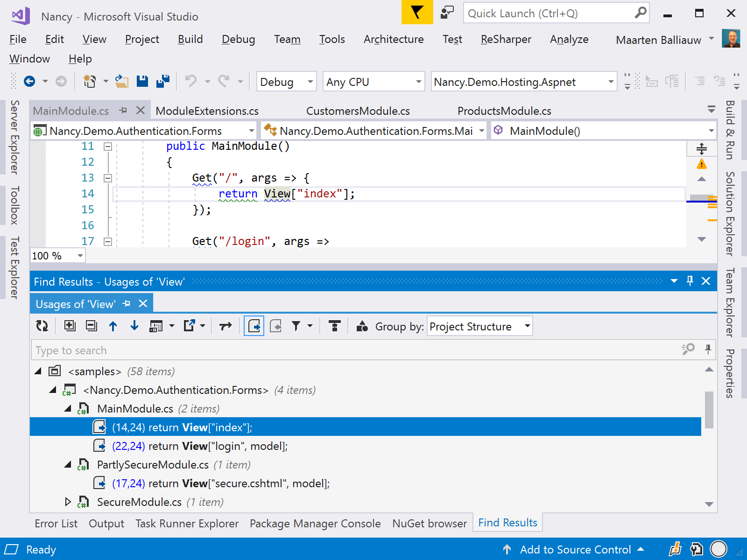Pin the find results search bar

click(708, 350)
